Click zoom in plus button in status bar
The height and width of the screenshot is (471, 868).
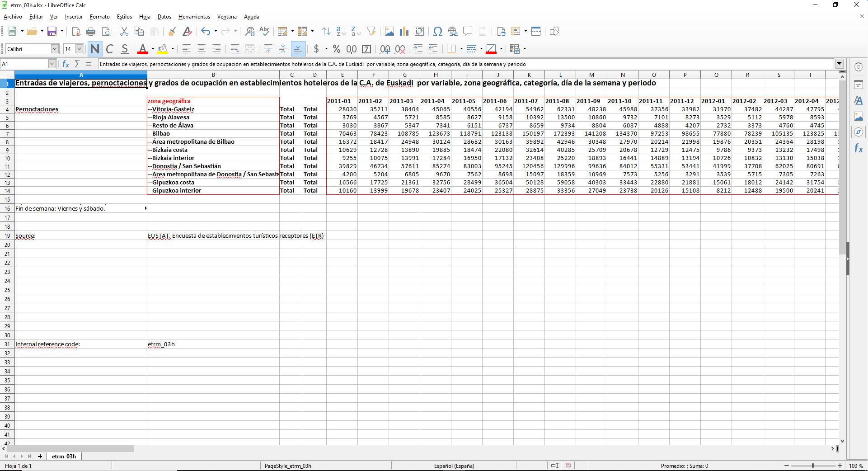point(840,466)
